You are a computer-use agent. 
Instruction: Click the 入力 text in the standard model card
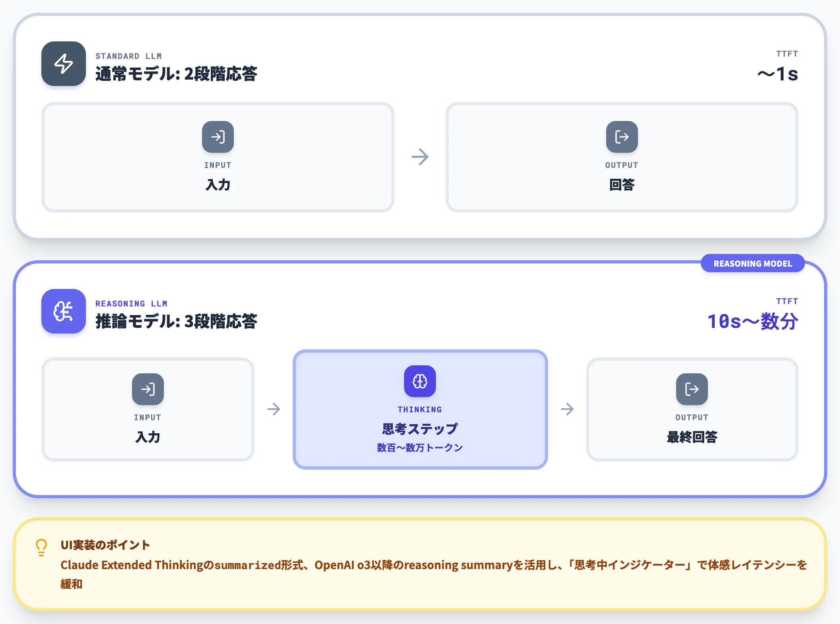pos(218,185)
